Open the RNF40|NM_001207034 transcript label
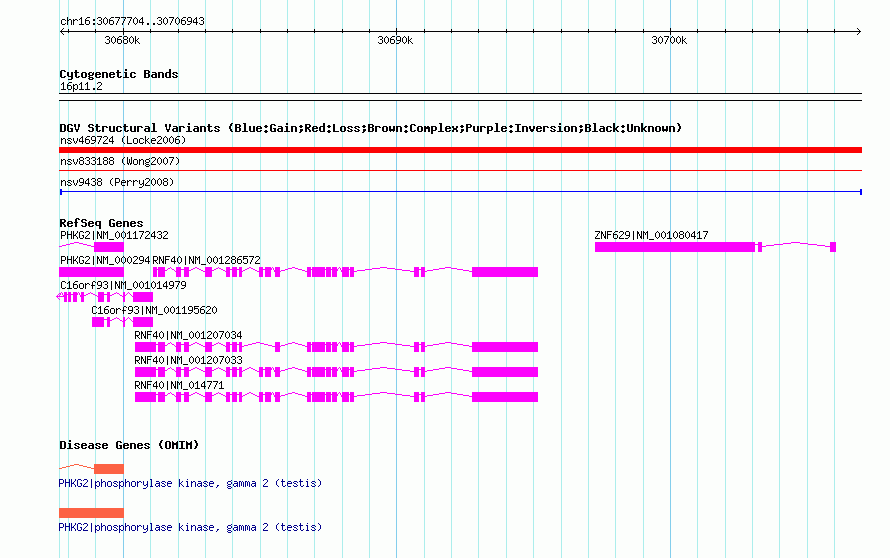890x558 pixels. coord(188,335)
